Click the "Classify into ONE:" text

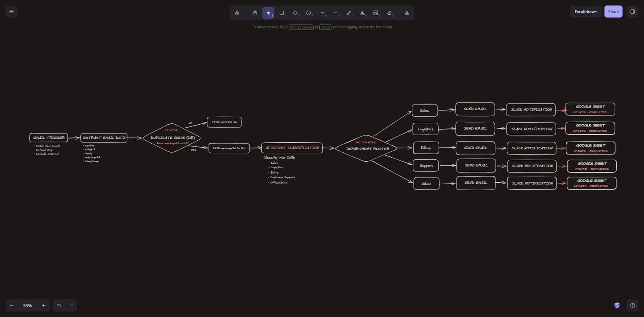[x=279, y=157]
